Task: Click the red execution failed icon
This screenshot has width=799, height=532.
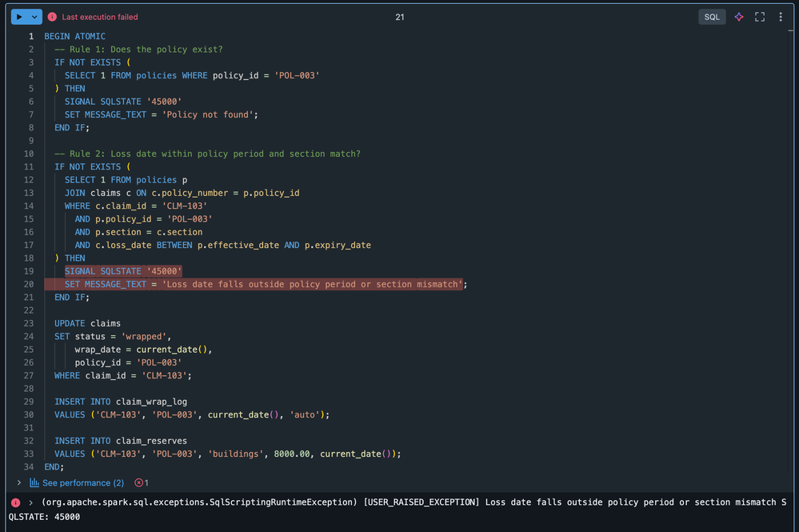Action: [52, 17]
